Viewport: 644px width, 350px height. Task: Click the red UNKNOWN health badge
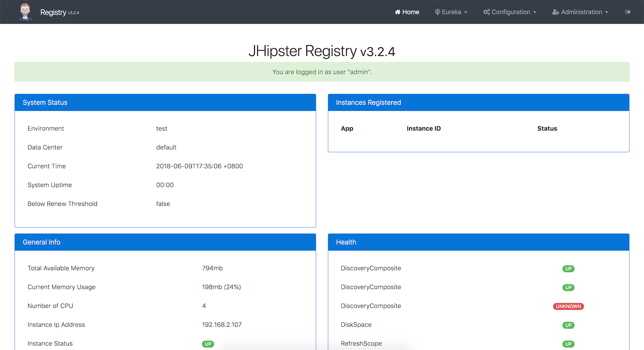click(568, 306)
